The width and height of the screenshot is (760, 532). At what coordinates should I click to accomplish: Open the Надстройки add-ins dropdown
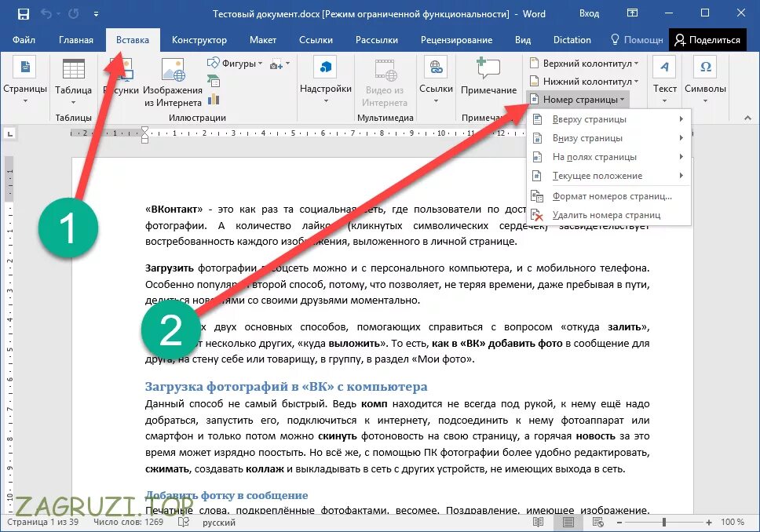click(x=326, y=82)
